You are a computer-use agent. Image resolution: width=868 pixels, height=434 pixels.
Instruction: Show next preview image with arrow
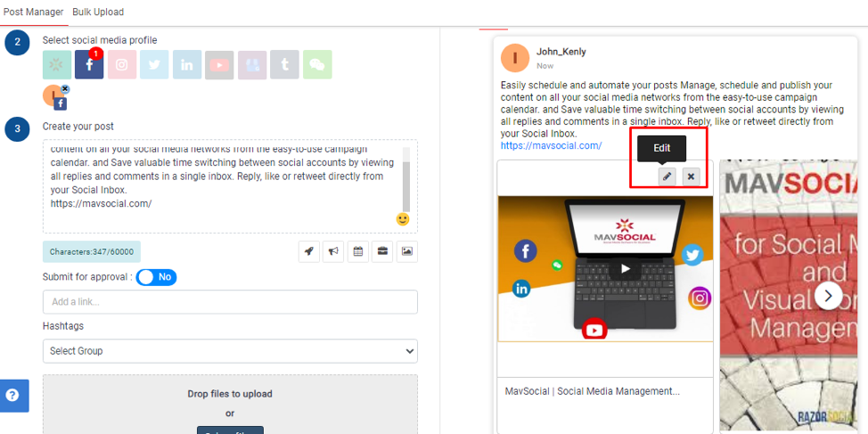tap(829, 295)
